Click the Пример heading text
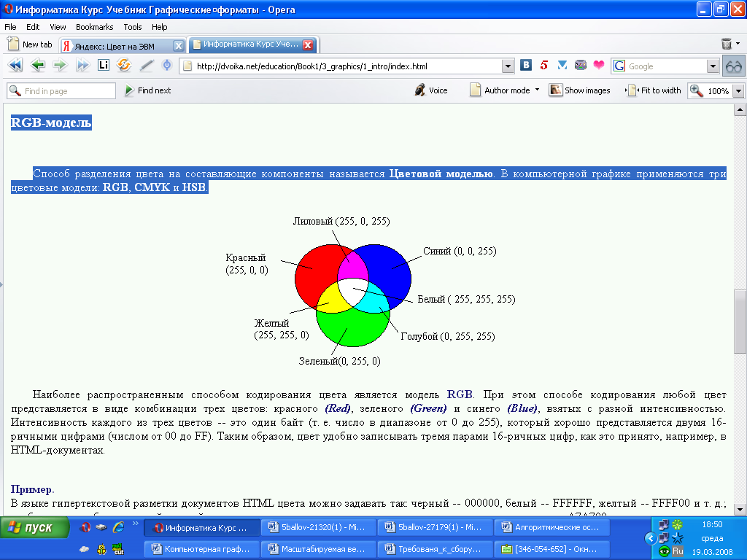Screen dimensions: 747x560 [32, 489]
